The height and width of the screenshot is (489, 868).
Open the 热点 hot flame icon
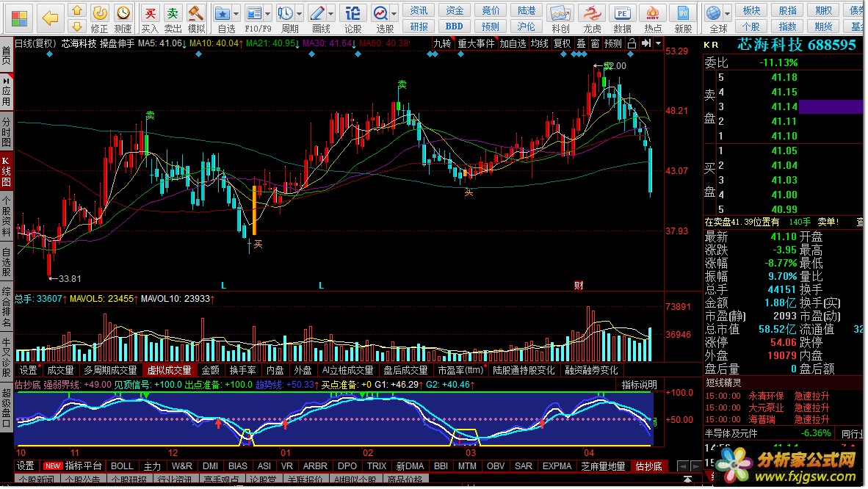653,12
